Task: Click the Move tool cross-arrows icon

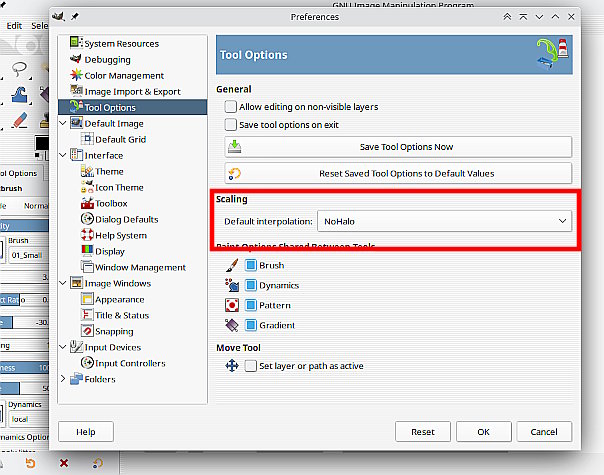Action: tap(232, 366)
